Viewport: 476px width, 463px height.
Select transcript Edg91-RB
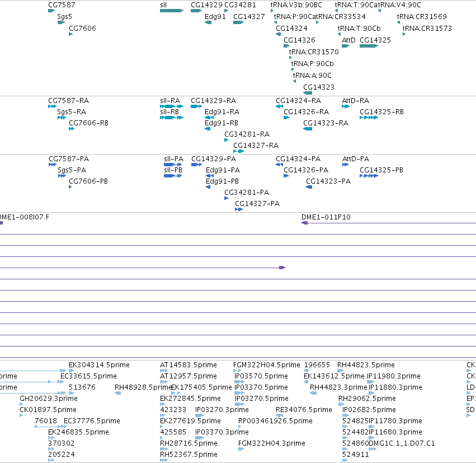click(x=221, y=123)
